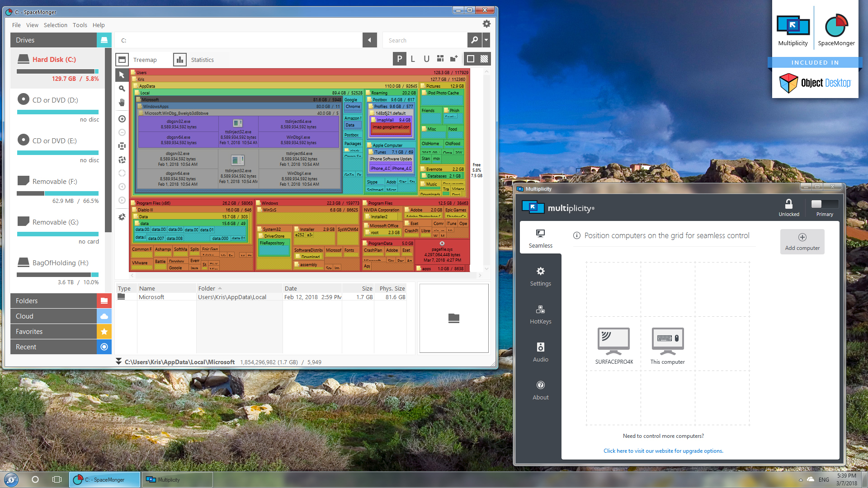Click the zoom in plus circle icon
Viewport: 868px width, 488px height.
coord(122,119)
